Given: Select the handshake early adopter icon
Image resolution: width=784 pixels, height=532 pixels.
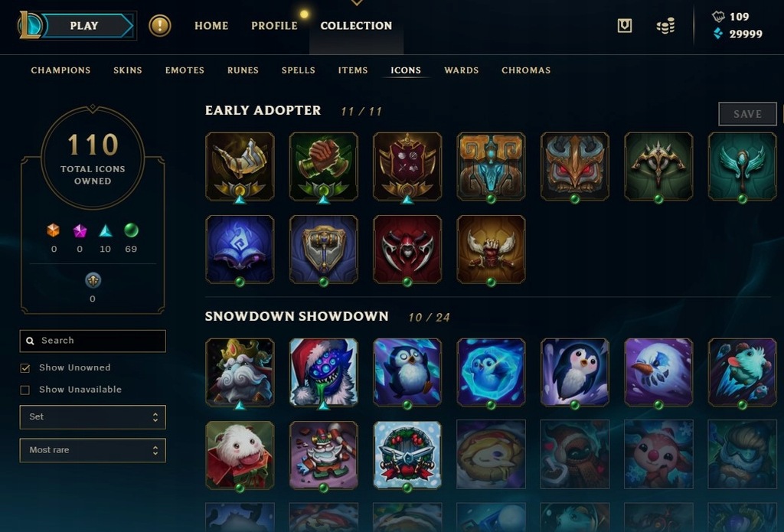Looking at the screenshot, I should (324, 167).
